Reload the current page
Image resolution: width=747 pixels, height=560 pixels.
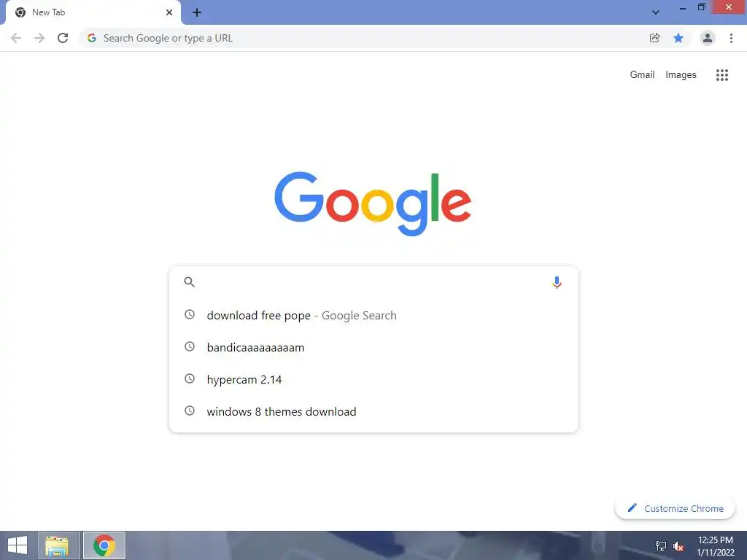[x=63, y=38]
